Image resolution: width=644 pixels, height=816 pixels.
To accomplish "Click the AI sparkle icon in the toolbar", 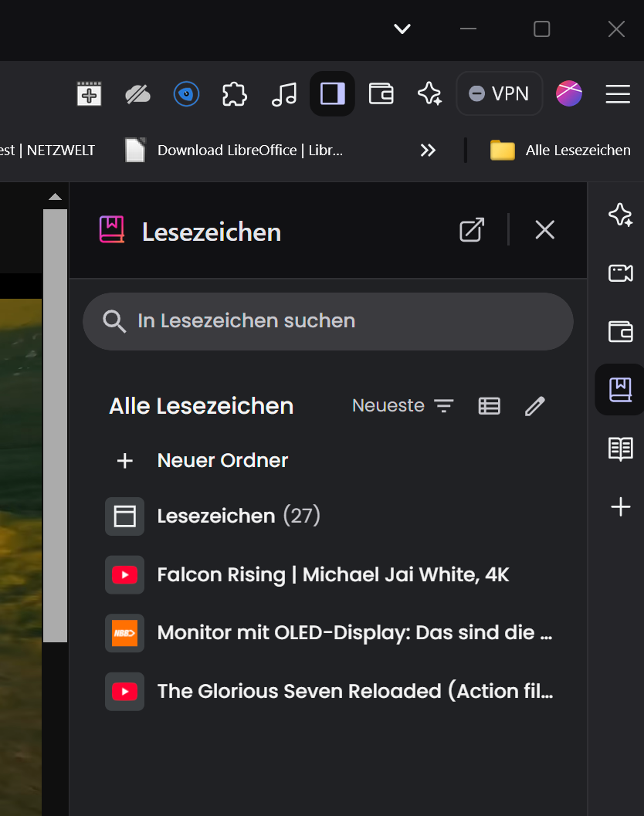I will pyautogui.click(x=429, y=94).
